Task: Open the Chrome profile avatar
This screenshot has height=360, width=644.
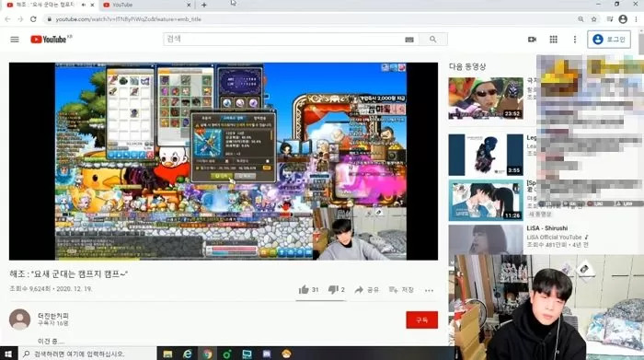Action: pyautogui.click(x=623, y=19)
